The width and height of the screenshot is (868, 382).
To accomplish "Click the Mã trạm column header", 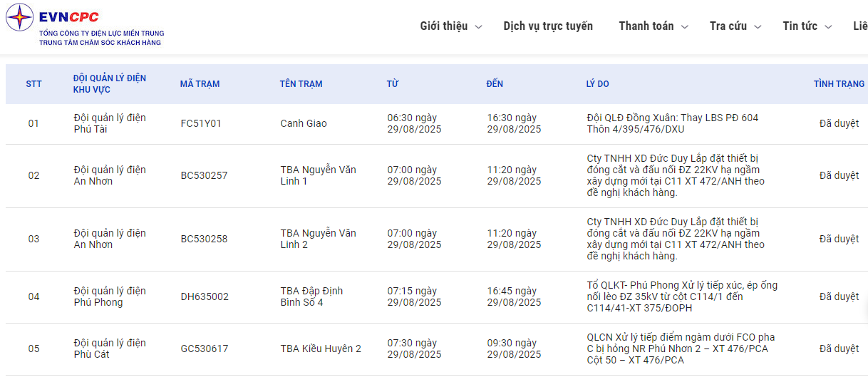I will pos(200,84).
